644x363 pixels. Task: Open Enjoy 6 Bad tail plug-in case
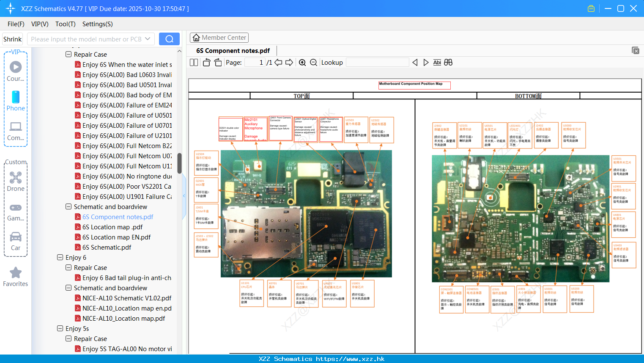[x=127, y=278]
